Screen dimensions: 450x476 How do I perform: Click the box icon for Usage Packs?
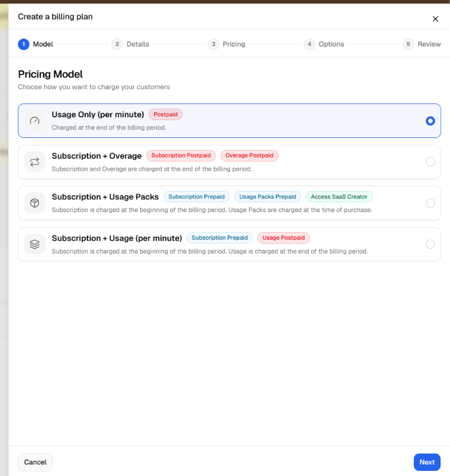pyautogui.click(x=35, y=203)
